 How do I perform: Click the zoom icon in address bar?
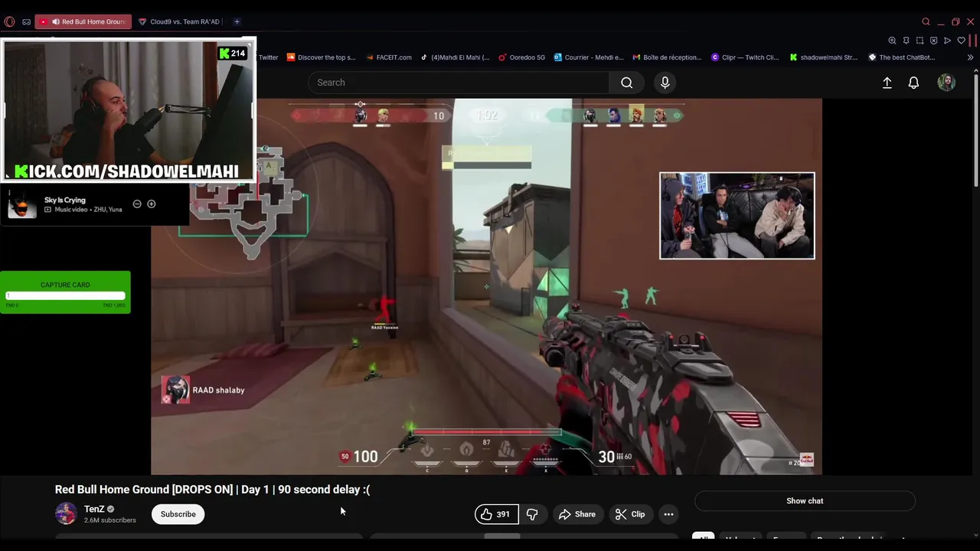892,41
